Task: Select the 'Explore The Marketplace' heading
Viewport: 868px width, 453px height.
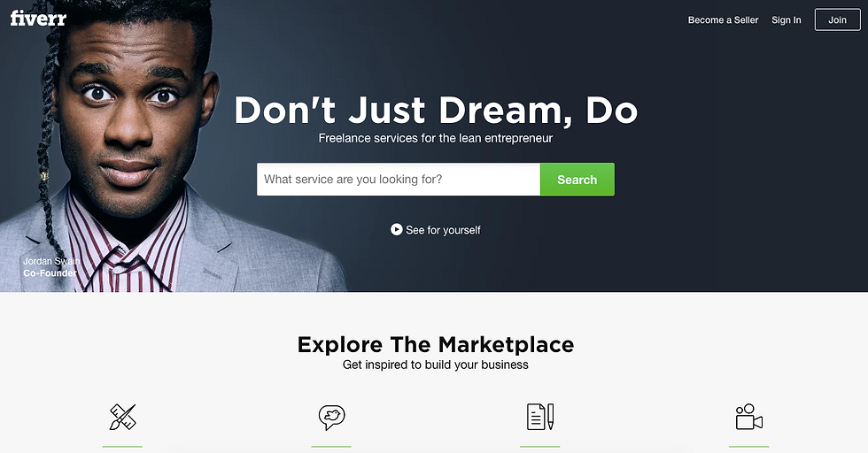Action: 436,344
